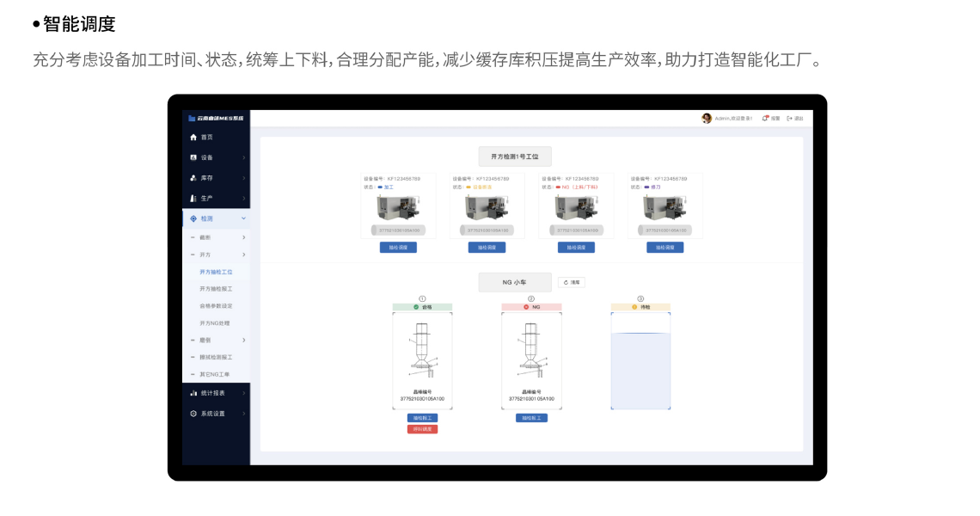Click the 库存 inventory icon in sidebar
Screen dimensions: 980x516
[x=193, y=178]
